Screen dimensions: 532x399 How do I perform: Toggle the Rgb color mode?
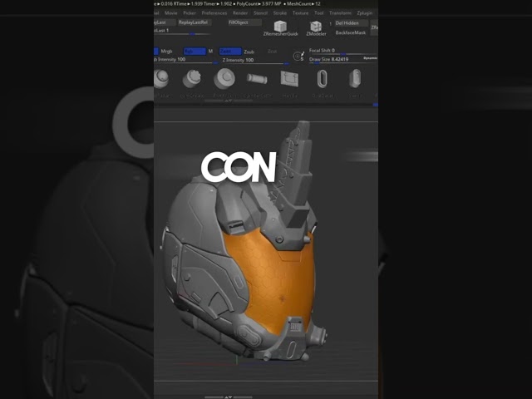195,52
